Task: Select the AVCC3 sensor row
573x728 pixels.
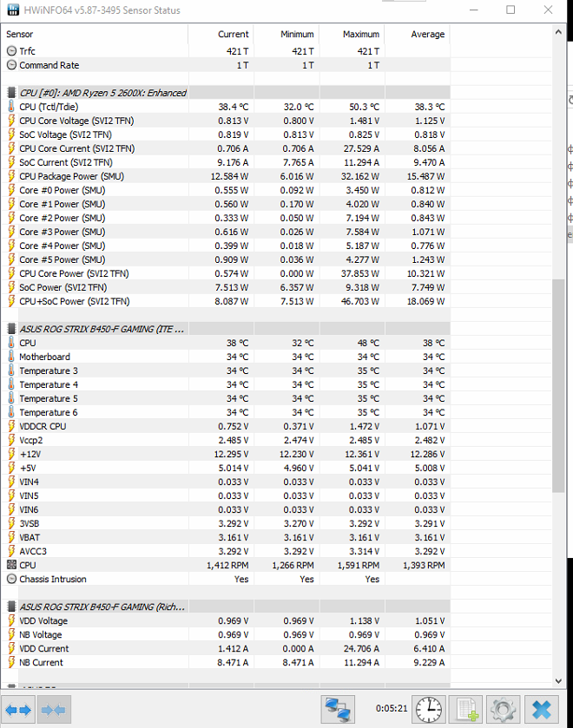Action: (x=226, y=551)
